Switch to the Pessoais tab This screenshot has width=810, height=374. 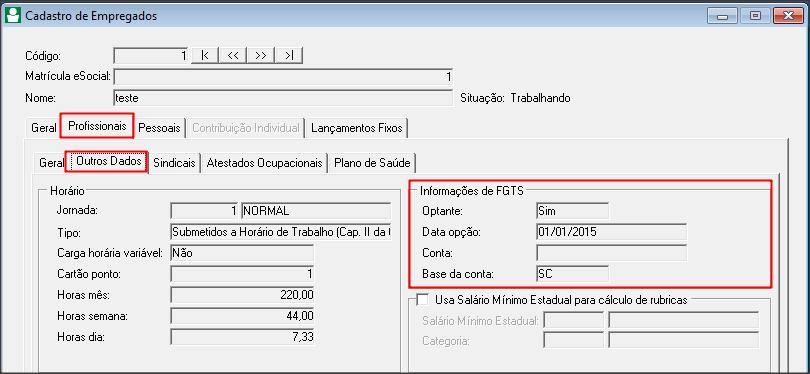click(x=160, y=128)
